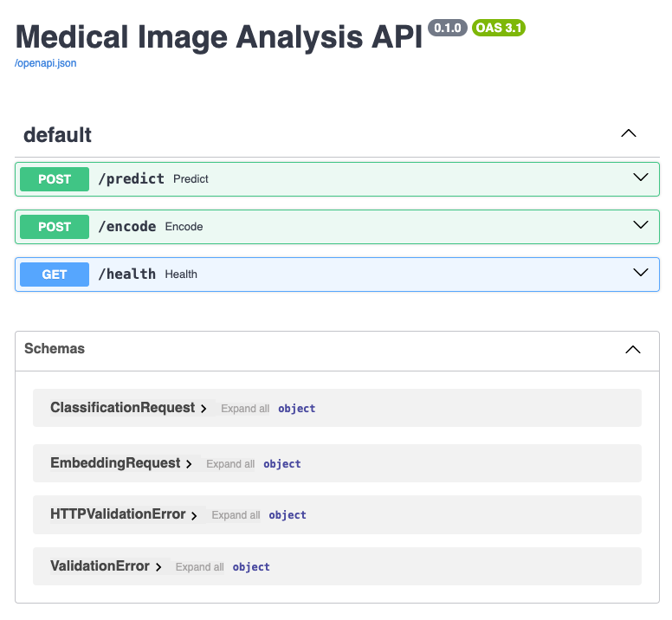This screenshot has width=672, height=620.
Task: Click the POST badge on /encode
Action: (x=55, y=227)
